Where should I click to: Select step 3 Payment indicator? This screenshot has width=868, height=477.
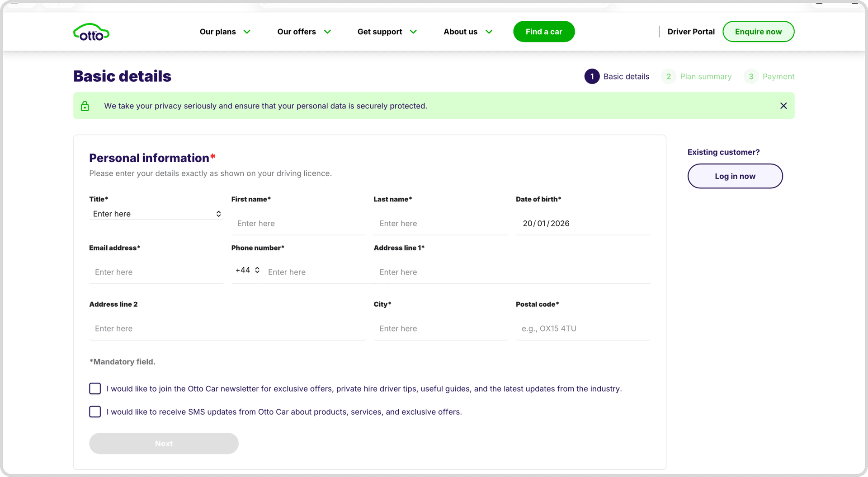[769, 76]
